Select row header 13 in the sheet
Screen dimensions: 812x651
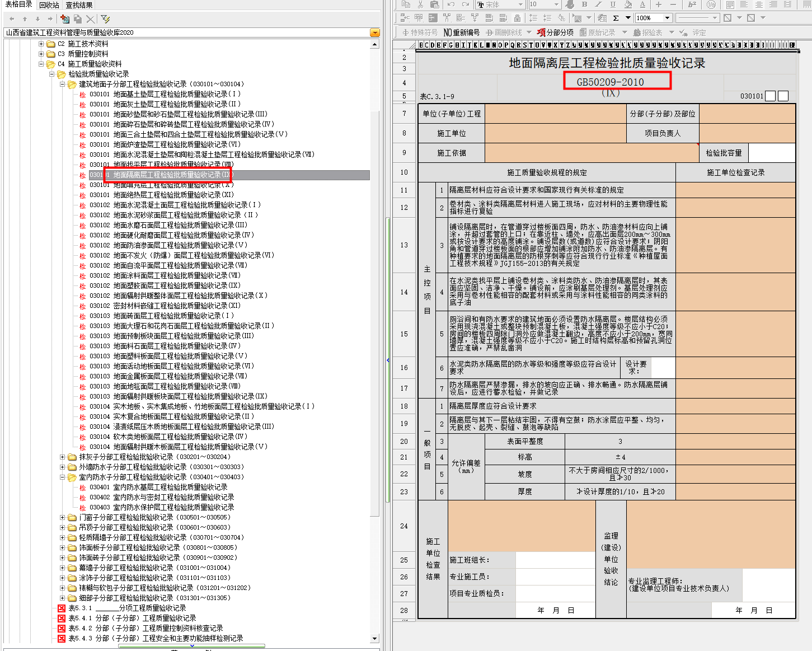pyautogui.click(x=404, y=245)
